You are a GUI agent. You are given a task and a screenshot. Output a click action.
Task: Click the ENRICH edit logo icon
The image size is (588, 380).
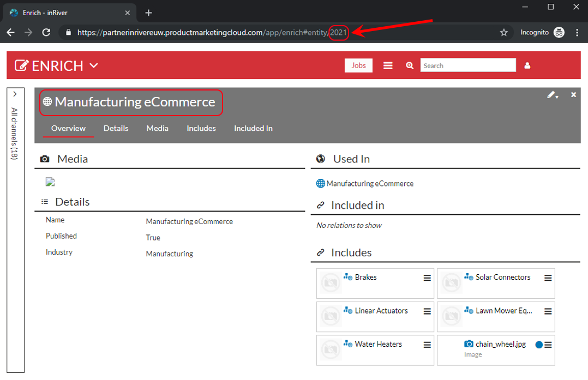click(x=21, y=65)
